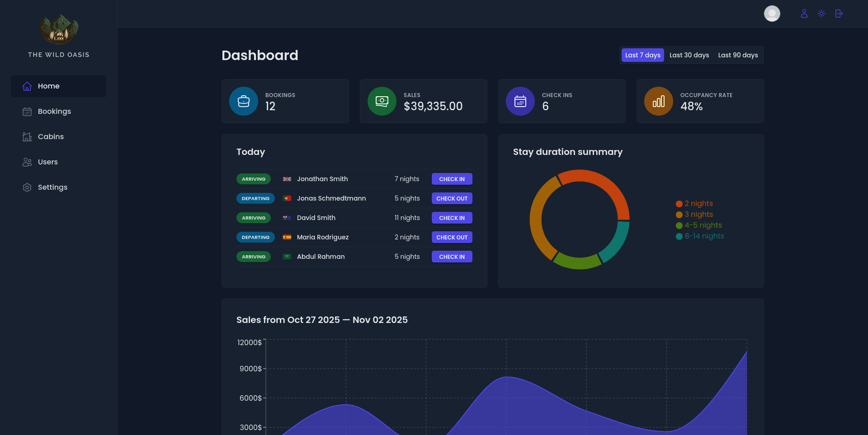868x435 pixels.
Task: Go to Cabins in the sidebar
Action: tap(51, 137)
